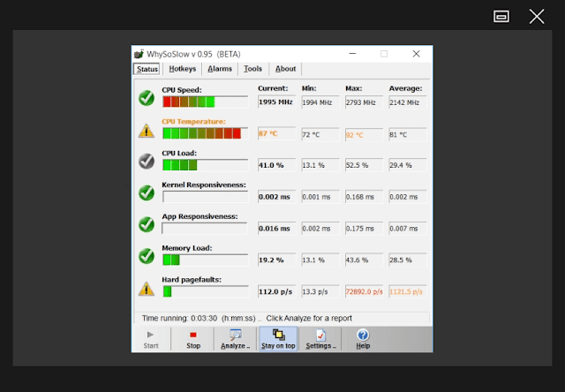565x392 pixels.
Task: Click the min pagefaults 13.3 p/s
Action: click(x=320, y=292)
